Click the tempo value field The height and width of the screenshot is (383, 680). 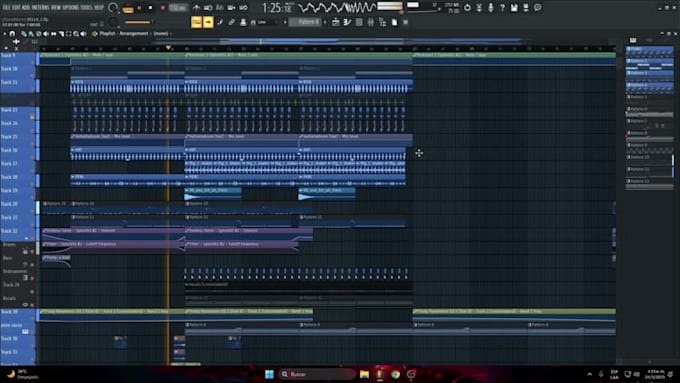pyautogui.click(x=178, y=8)
